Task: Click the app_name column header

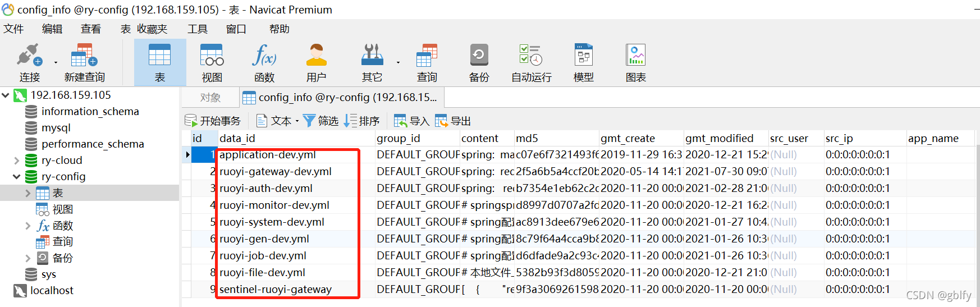Action: point(940,139)
